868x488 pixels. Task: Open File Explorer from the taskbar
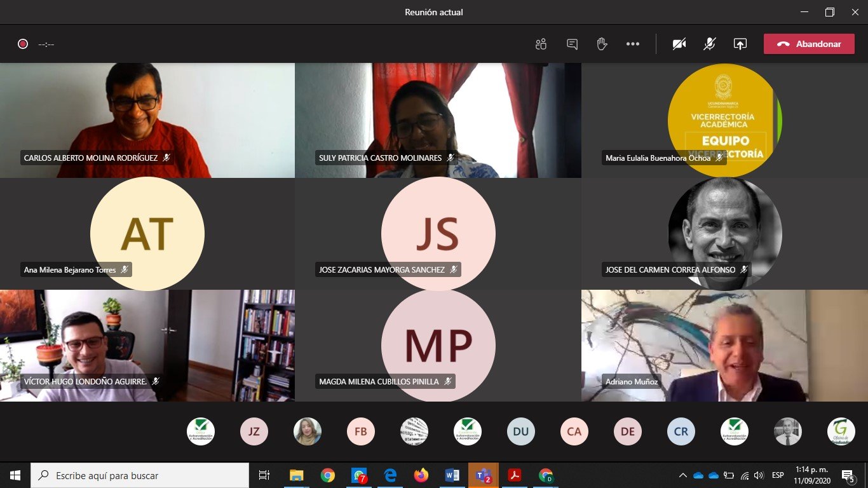pos(297,475)
